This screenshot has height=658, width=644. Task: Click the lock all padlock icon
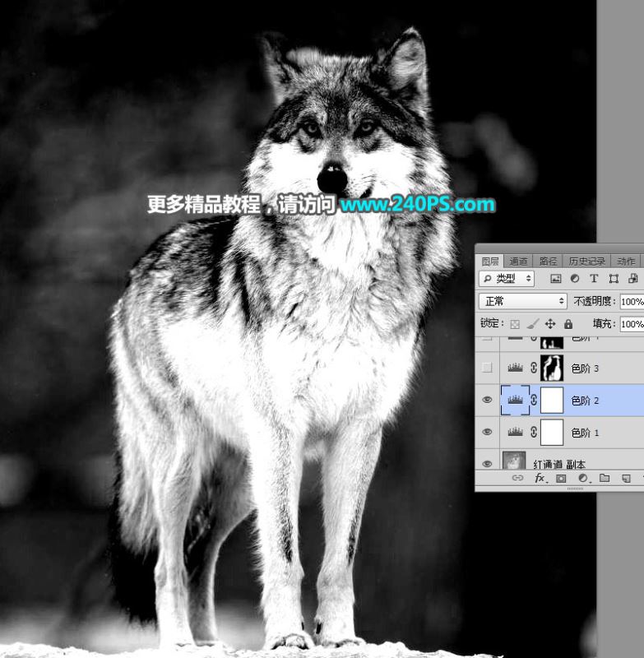(x=568, y=324)
